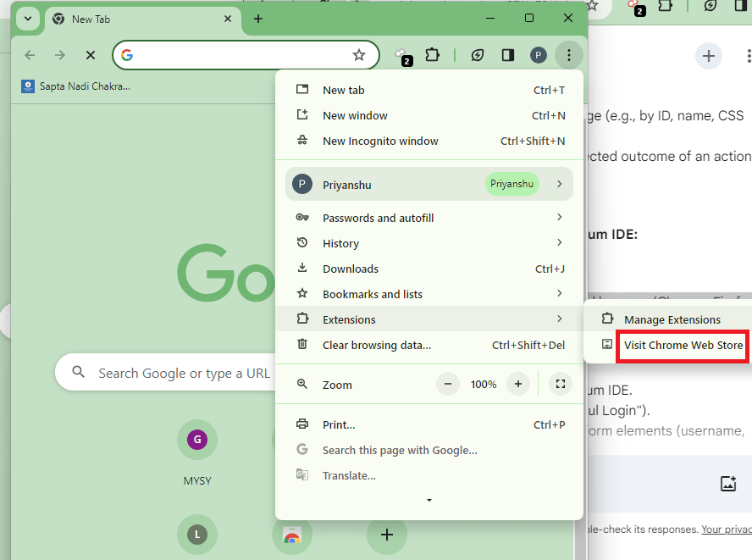
Task: Click the privacy link in background window
Action: (726, 530)
